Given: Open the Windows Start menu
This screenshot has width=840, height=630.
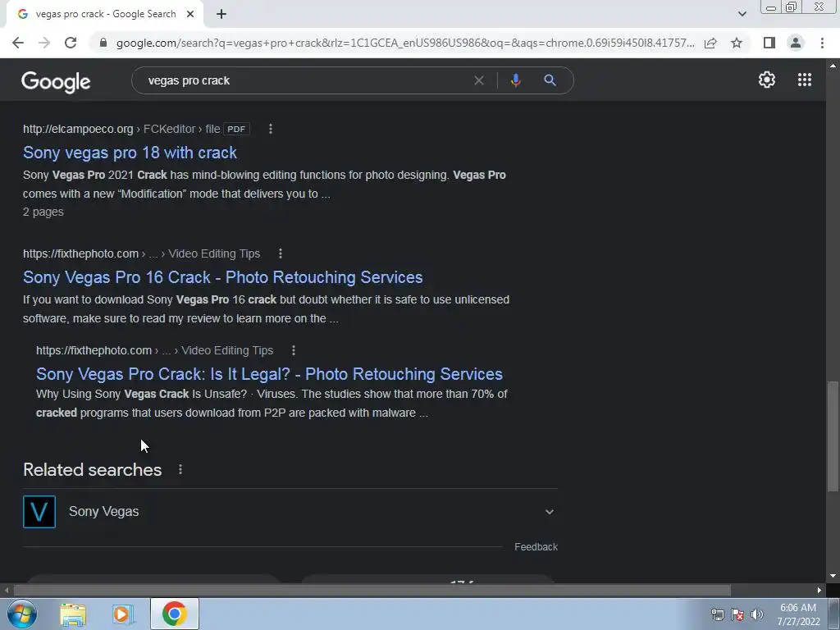Looking at the screenshot, I should (x=22, y=614).
